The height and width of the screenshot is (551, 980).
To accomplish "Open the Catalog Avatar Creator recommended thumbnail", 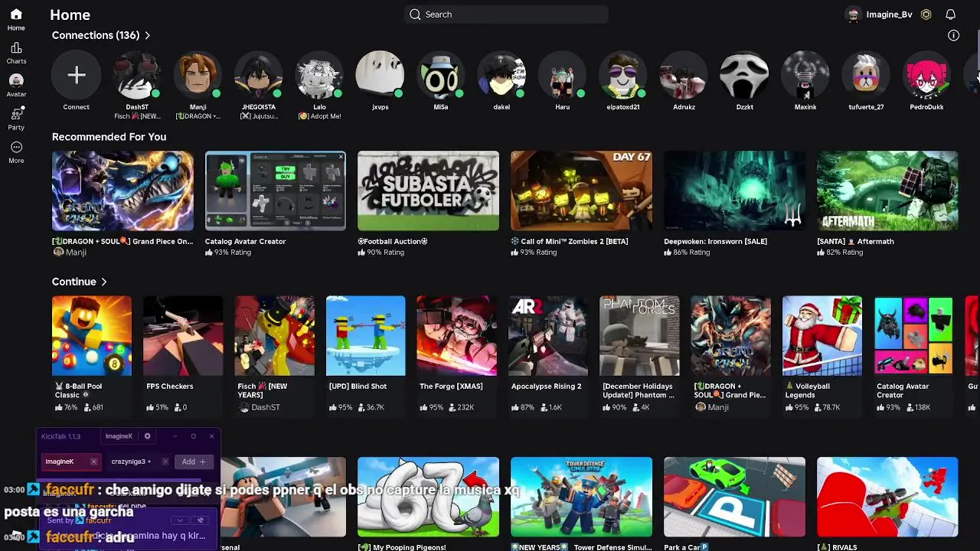I will pos(276,191).
